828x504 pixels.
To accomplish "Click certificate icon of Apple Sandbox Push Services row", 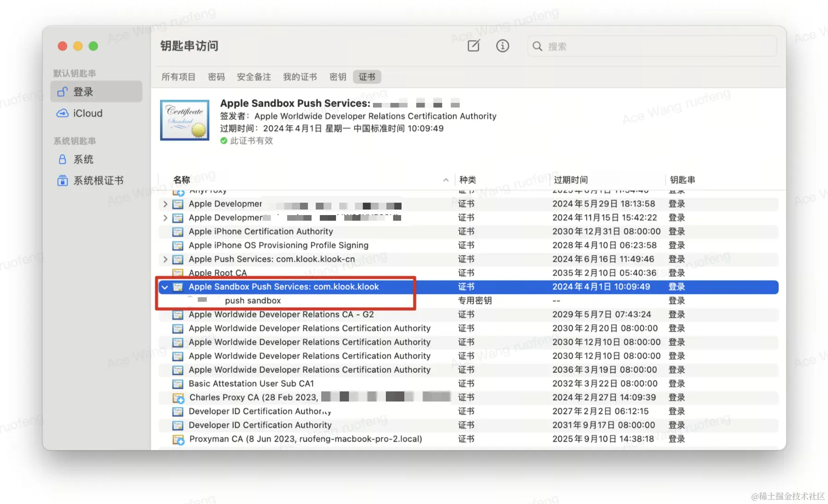I will click(x=178, y=287).
